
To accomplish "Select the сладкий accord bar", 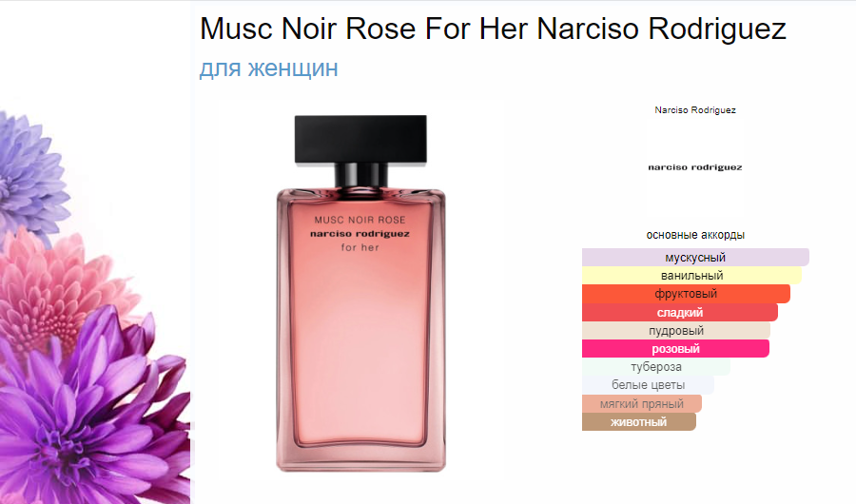I will (680, 312).
